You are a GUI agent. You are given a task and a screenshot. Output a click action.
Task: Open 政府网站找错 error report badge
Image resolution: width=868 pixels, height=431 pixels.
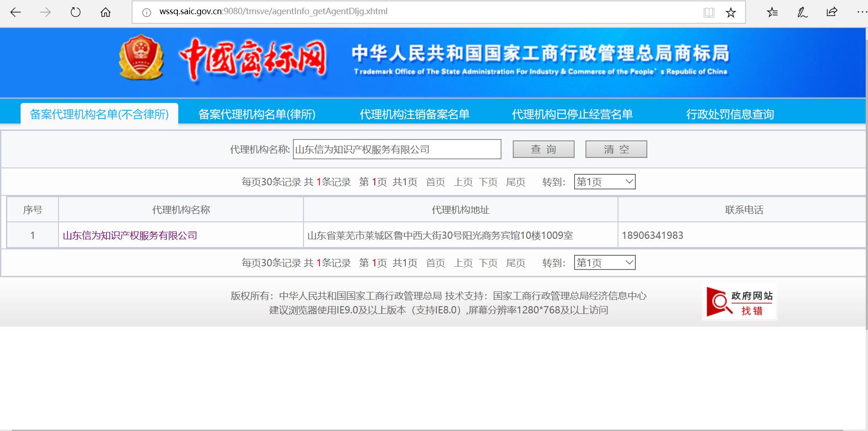coord(740,302)
